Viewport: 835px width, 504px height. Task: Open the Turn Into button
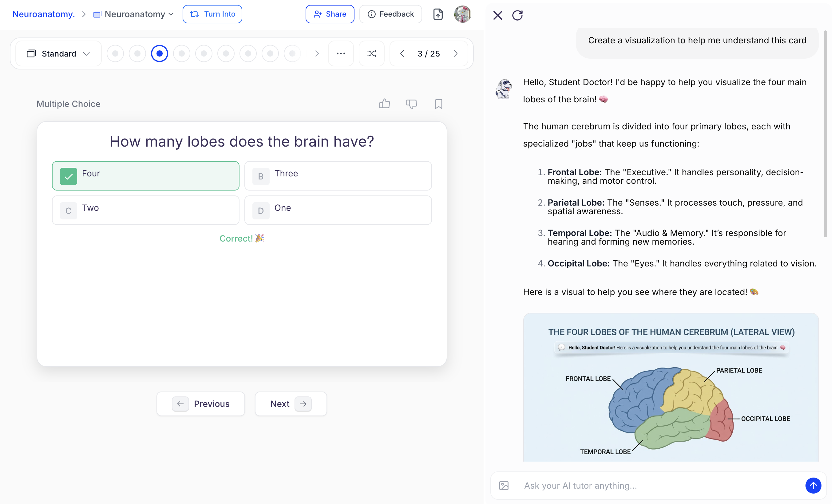(212, 14)
